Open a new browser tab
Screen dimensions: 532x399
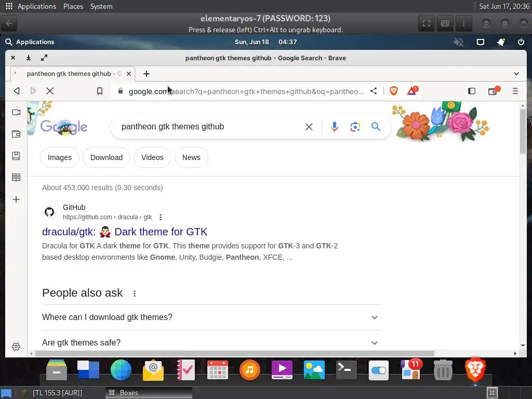[x=146, y=74]
